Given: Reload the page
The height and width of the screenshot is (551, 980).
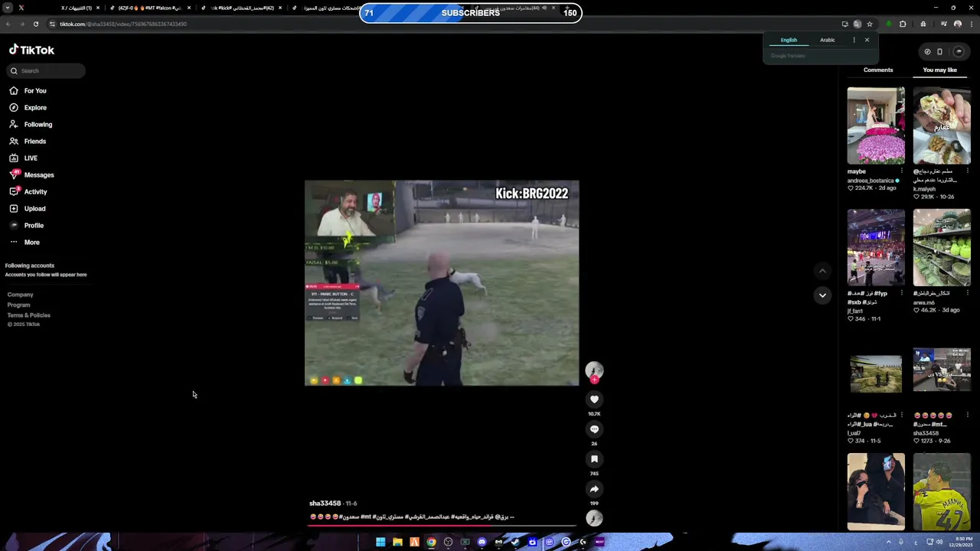Looking at the screenshot, I should tap(35, 24).
